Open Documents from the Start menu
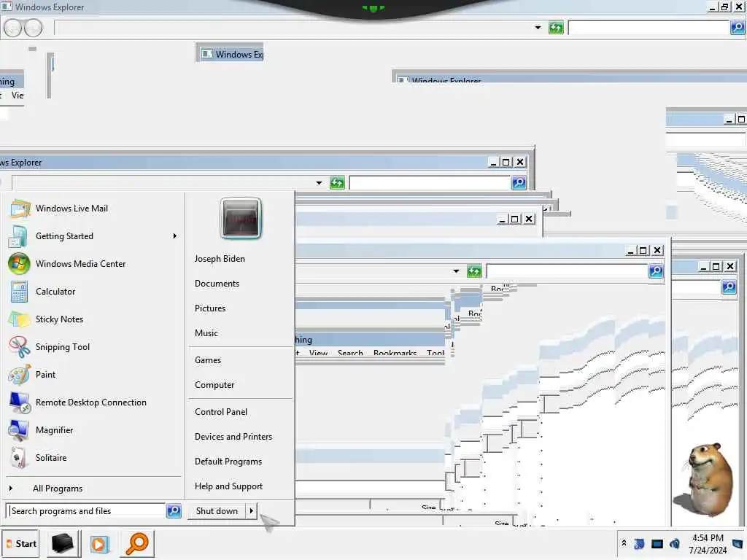This screenshot has width=747, height=560. pos(217,284)
